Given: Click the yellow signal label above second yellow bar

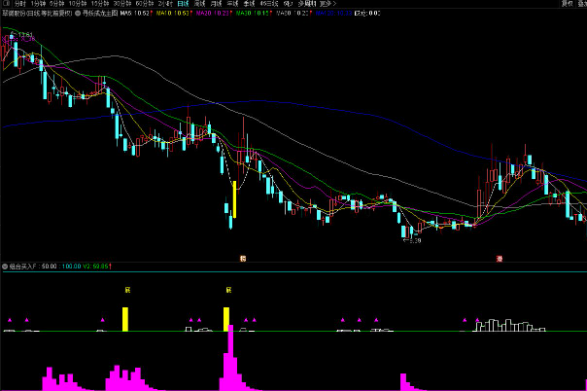Looking at the screenshot, I should 229,290.
